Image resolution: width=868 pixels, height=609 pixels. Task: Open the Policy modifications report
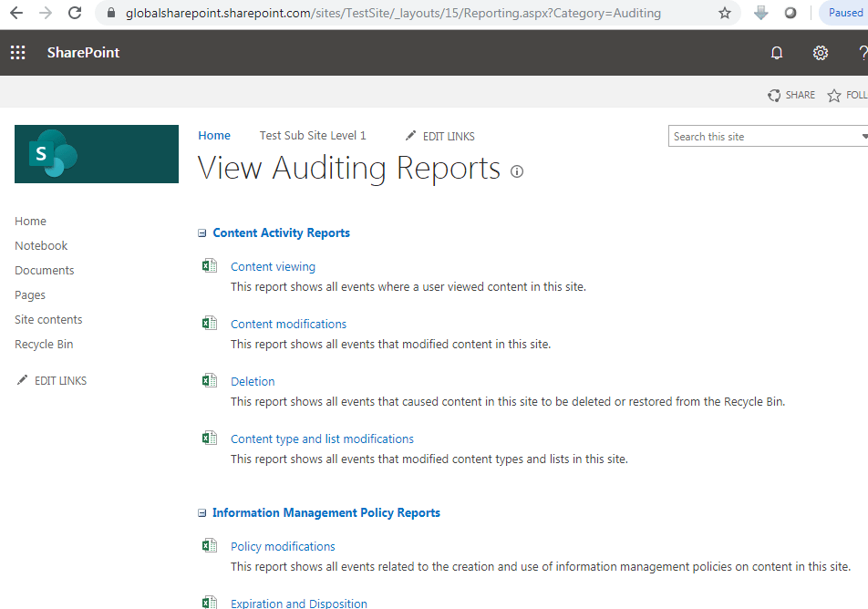pos(283,546)
